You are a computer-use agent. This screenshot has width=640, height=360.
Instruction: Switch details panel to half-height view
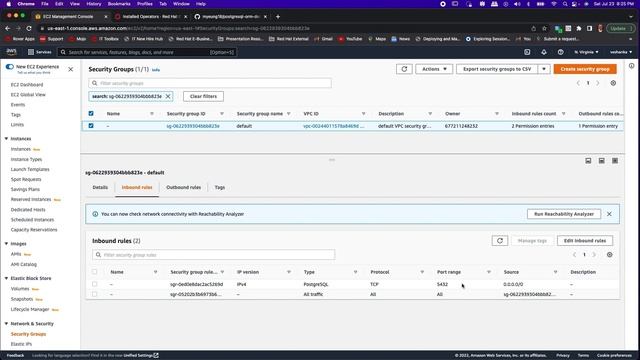pos(601,161)
